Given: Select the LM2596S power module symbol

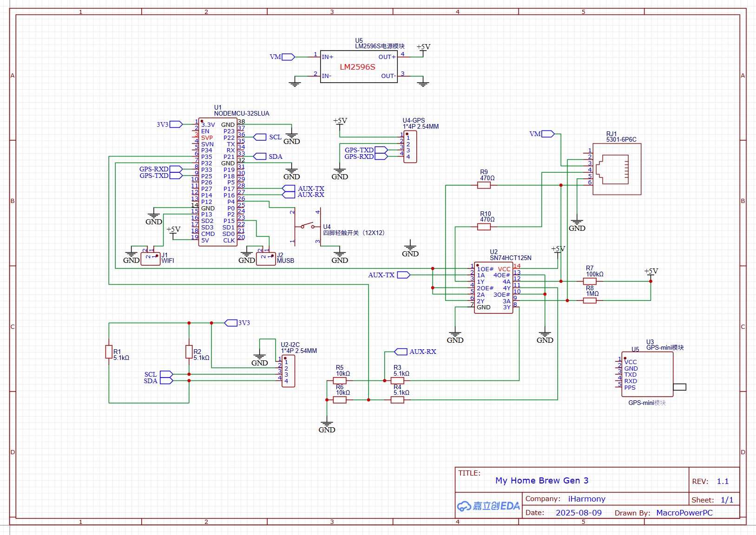Looking at the screenshot, I should click(x=359, y=67).
